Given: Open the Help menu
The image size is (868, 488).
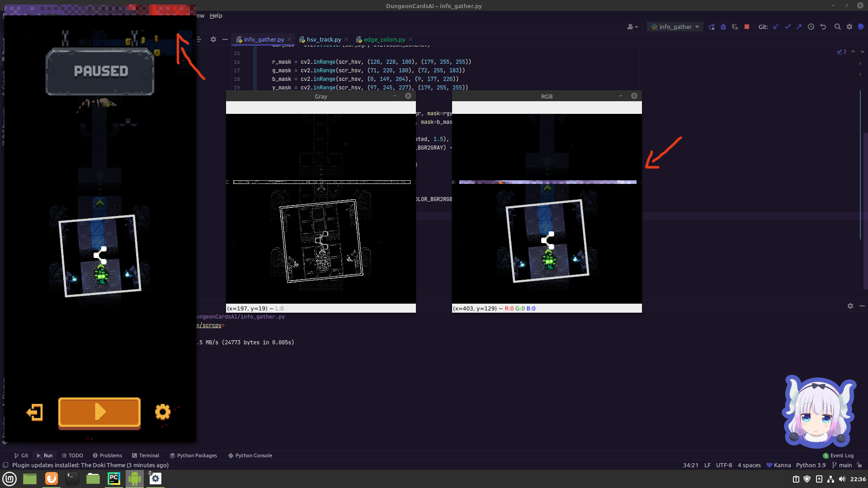Looking at the screenshot, I should pyautogui.click(x=216, y=15).
